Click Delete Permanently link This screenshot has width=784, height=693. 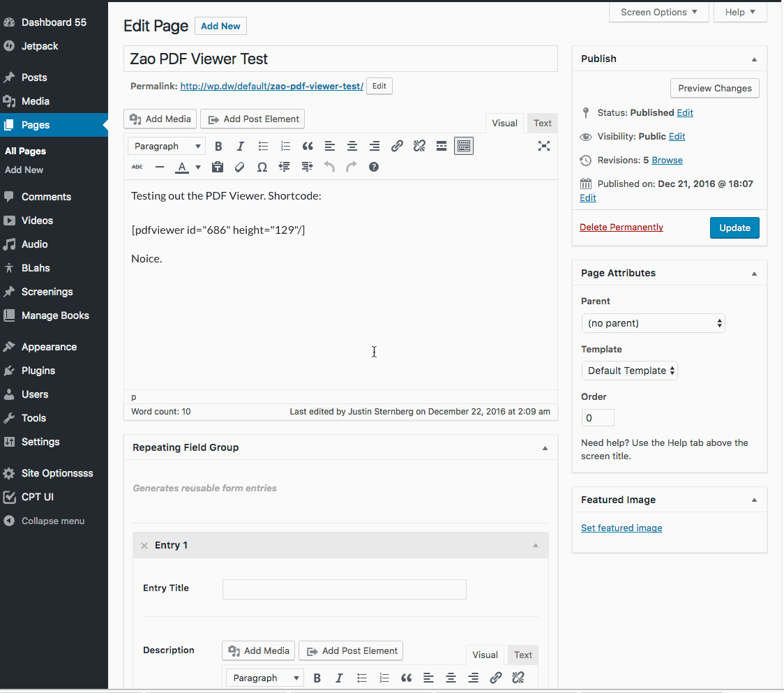coord(621,228)
